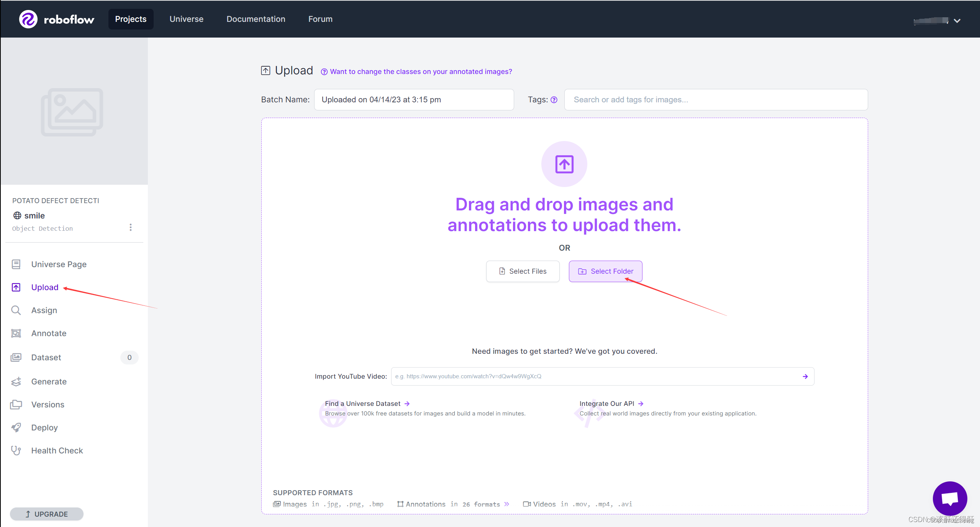
Task: Click the Health Check stethoscope icon
Action: coord(16,450)
